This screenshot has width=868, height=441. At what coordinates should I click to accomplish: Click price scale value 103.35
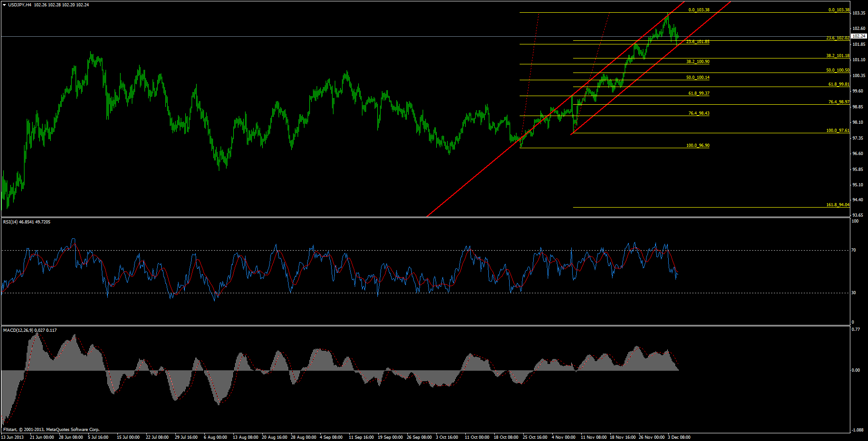859,13
